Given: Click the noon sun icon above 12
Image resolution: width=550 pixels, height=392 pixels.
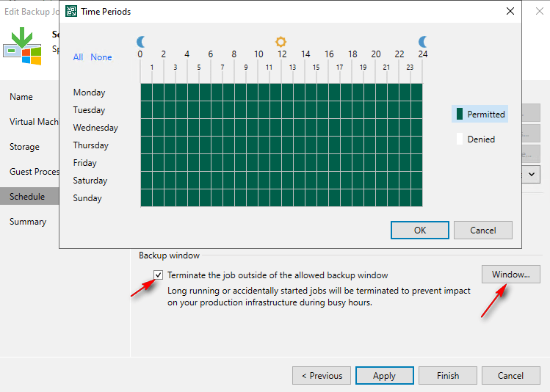Looking at the screenshot, I should pos(281,42).
